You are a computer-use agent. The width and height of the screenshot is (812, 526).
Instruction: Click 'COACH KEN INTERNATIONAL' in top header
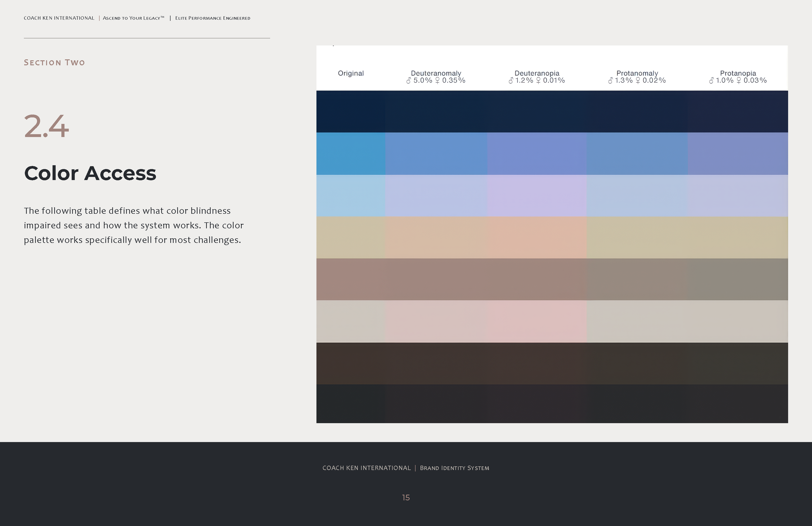(x=59, y=18)
